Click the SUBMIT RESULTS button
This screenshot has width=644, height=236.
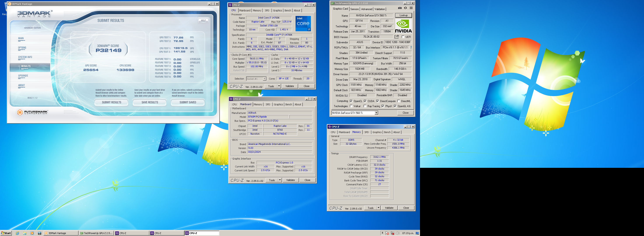click(x=112, y=102)
